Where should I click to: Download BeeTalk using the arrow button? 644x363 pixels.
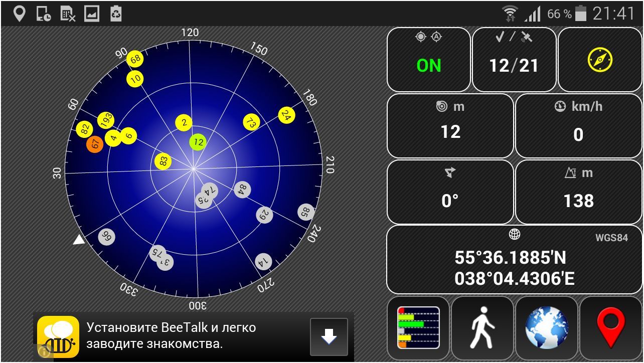(329, 337)
